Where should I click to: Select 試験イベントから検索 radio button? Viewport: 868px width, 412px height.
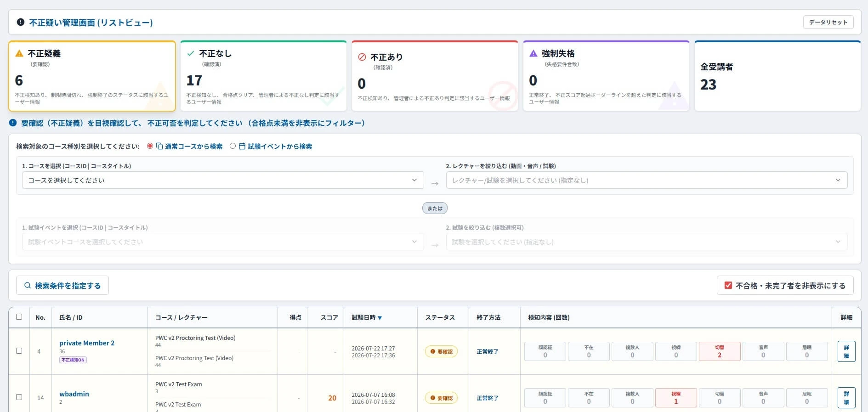(x=233, y=146)
